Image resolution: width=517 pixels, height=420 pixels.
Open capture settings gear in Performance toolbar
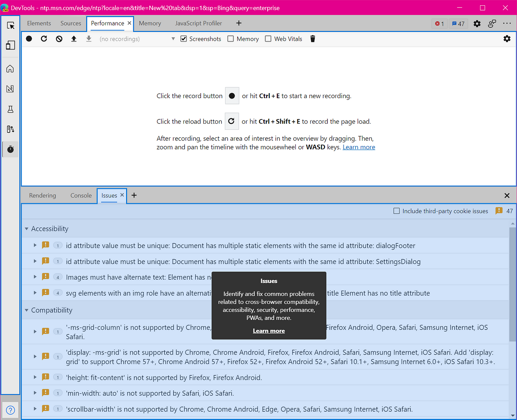pyautogui.click(x=507, y=39)
